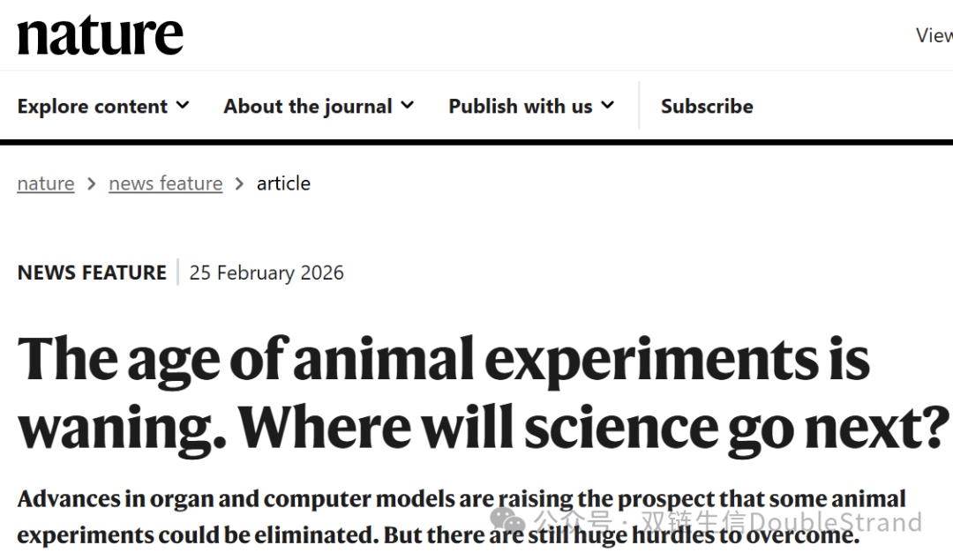Viewport: 953px width, 560px height.
Task: Click the NEWS FEATURE category label
Action: [92, 273]
